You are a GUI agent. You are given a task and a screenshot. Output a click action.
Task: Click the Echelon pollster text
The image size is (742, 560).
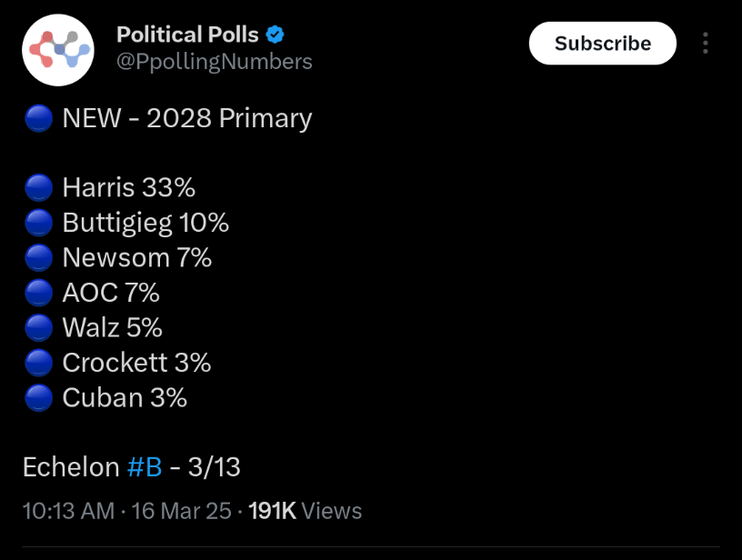click(71, 467)
